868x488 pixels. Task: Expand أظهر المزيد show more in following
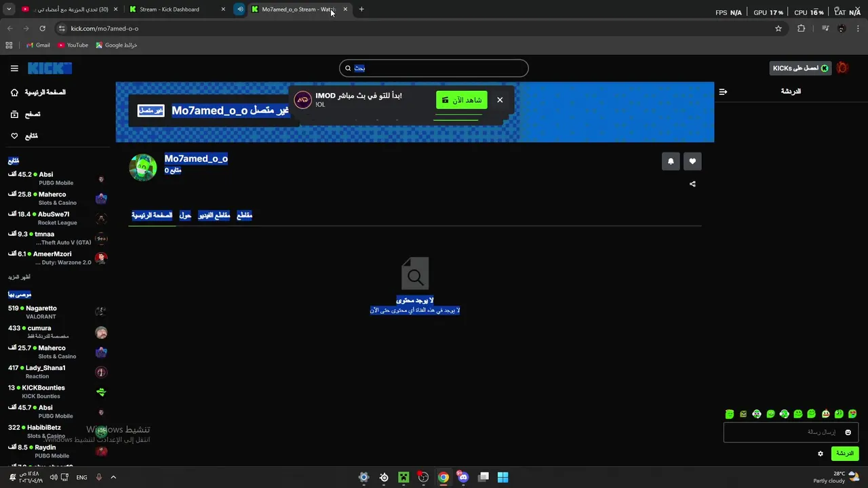[19, 277]
